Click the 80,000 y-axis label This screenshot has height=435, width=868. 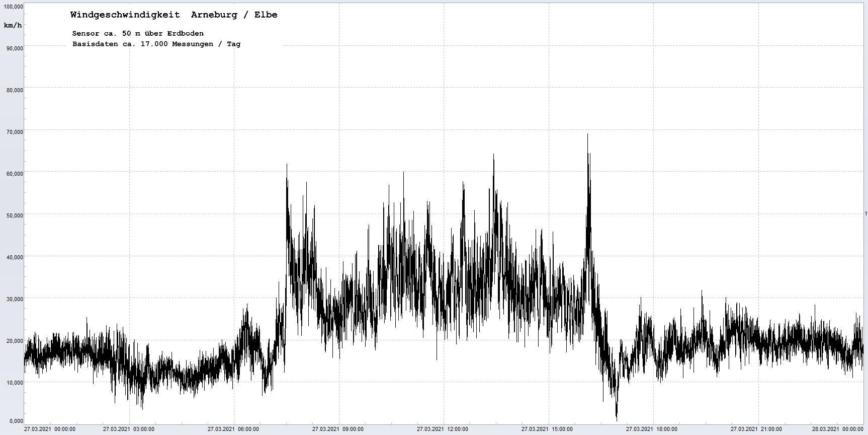click(14, 90)
